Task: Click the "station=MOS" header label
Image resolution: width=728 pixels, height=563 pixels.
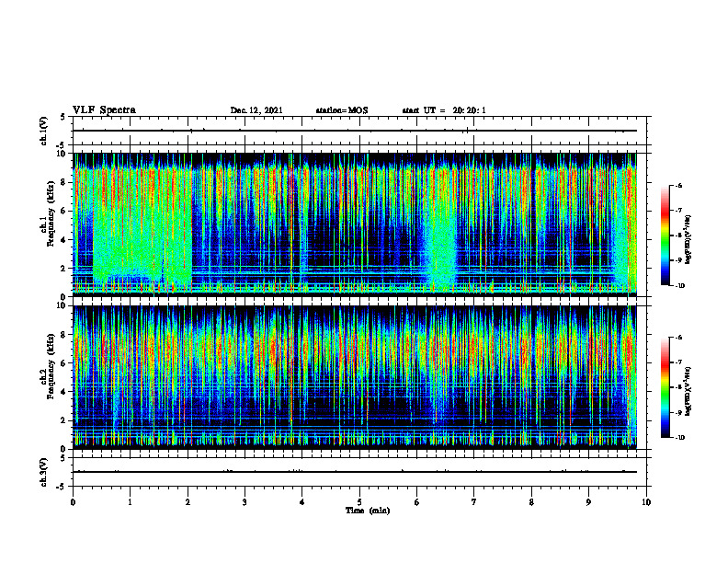Action: [342, 110]
